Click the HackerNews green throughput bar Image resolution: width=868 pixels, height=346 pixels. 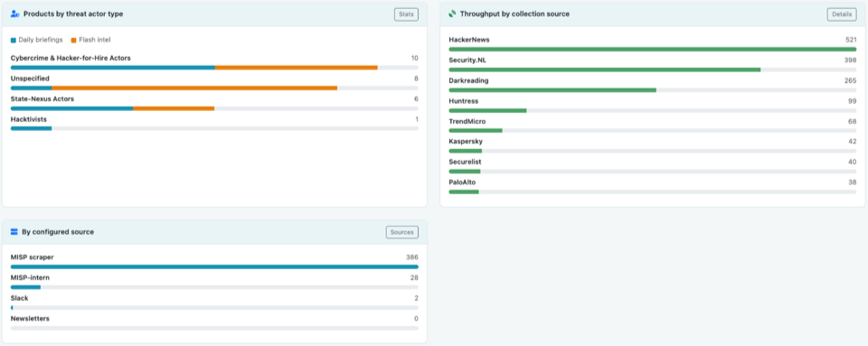[653, 49]
